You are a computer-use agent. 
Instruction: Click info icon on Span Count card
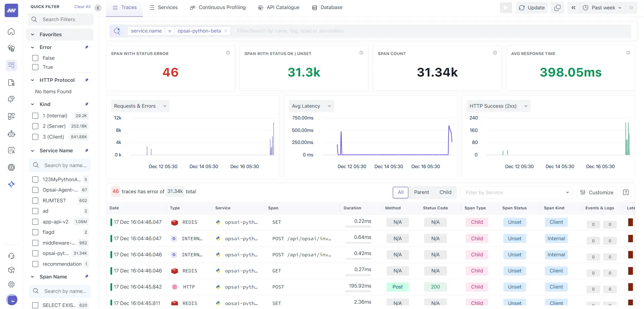point(495,53)
